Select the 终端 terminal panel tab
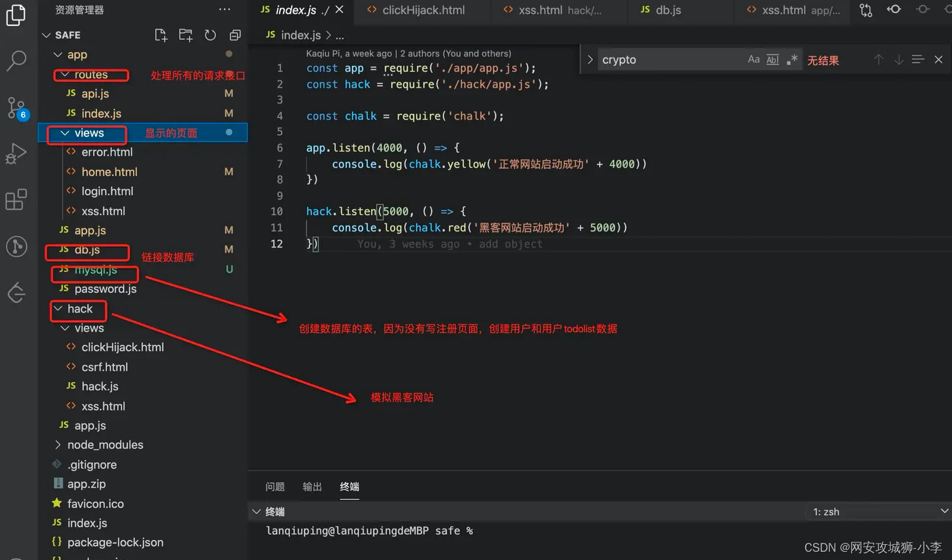Viewport: 952px width, 560px height. click(x=349, y=487)
